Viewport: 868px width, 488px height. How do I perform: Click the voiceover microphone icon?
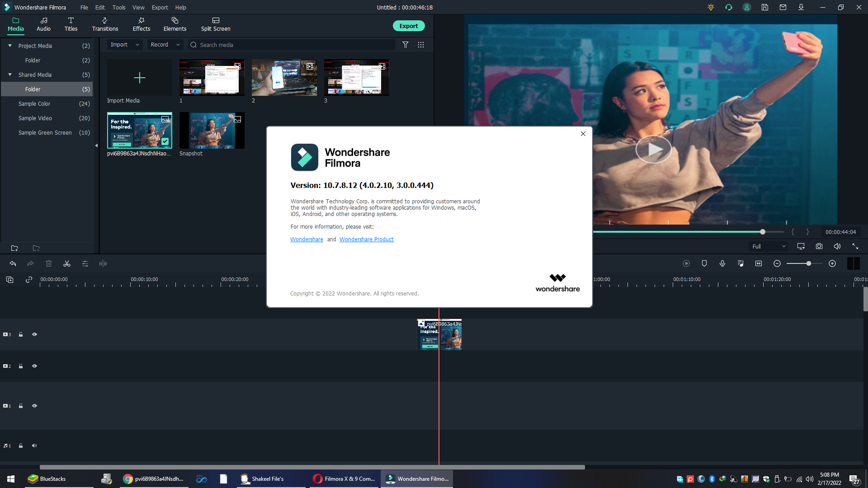coord(722,263)
